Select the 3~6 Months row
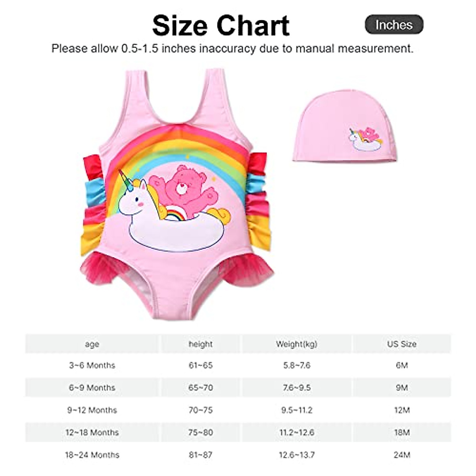Viewport: 476px width, 476px height. click(x=238, y=365)
